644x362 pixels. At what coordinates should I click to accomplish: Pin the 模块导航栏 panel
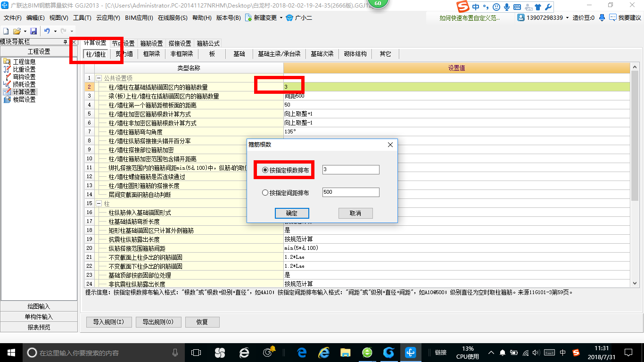coord(66,42)
